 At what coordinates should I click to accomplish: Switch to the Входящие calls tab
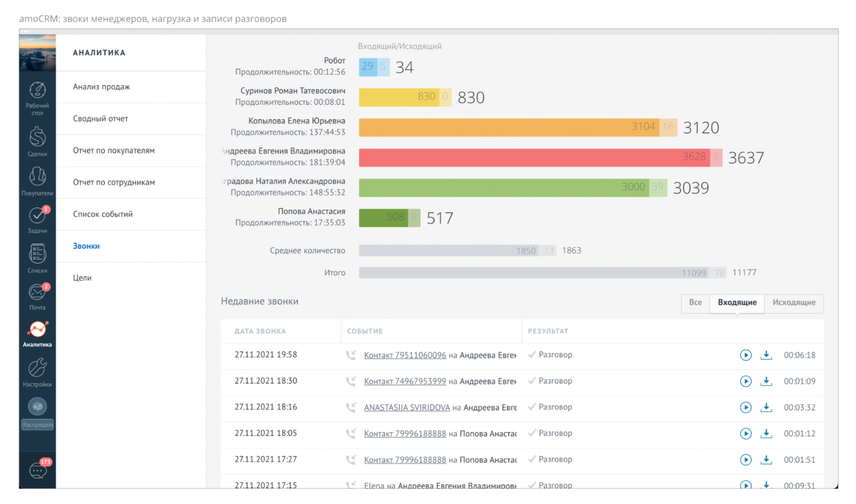(737, 303)
